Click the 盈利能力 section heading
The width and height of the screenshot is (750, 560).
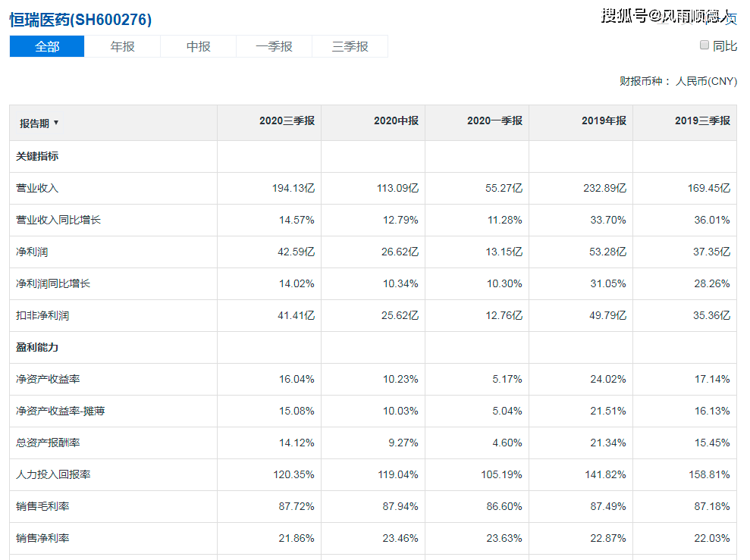[x=37, y=347]
